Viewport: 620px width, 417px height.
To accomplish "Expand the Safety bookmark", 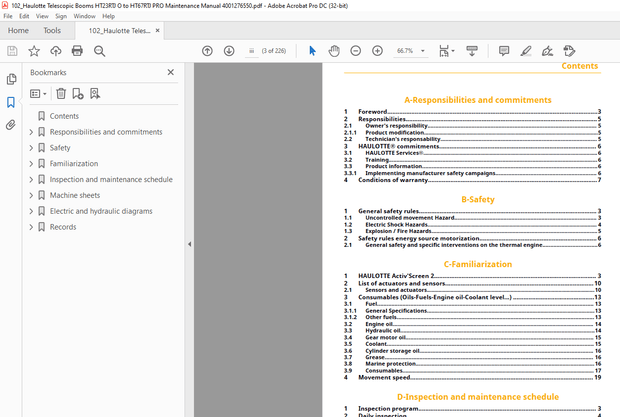I will click(x=31, y=148).
